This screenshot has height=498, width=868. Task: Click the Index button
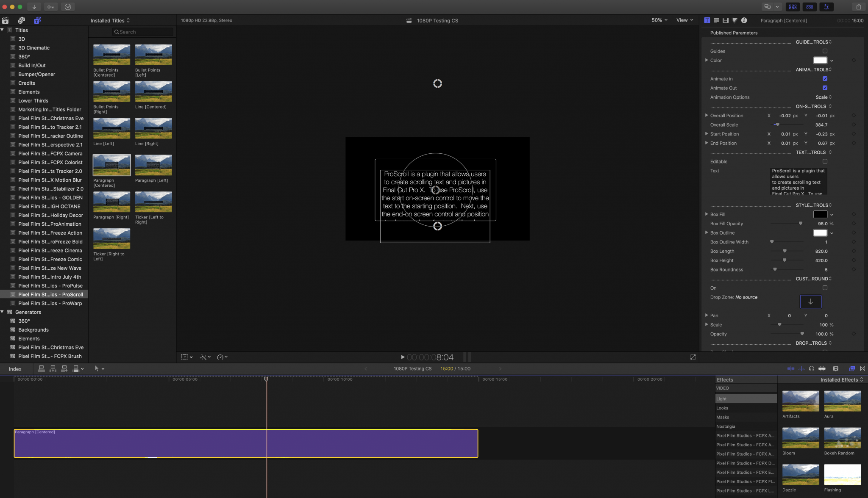coord(15,369)
